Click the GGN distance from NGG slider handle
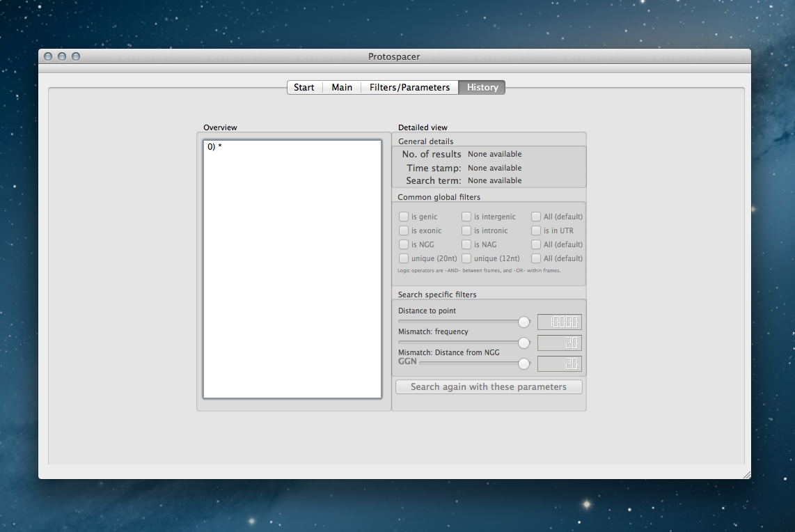The height and width of the screenshot is (532, 795). (524, 363)
